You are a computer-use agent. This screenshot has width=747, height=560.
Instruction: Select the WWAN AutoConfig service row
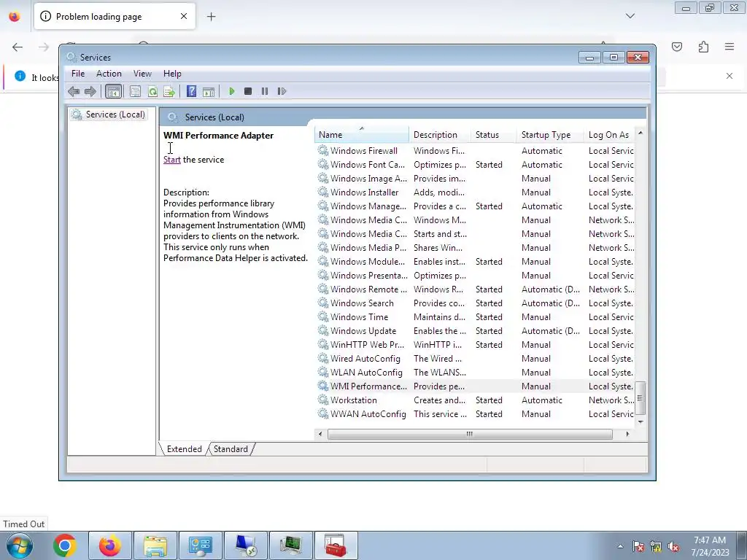475,414
